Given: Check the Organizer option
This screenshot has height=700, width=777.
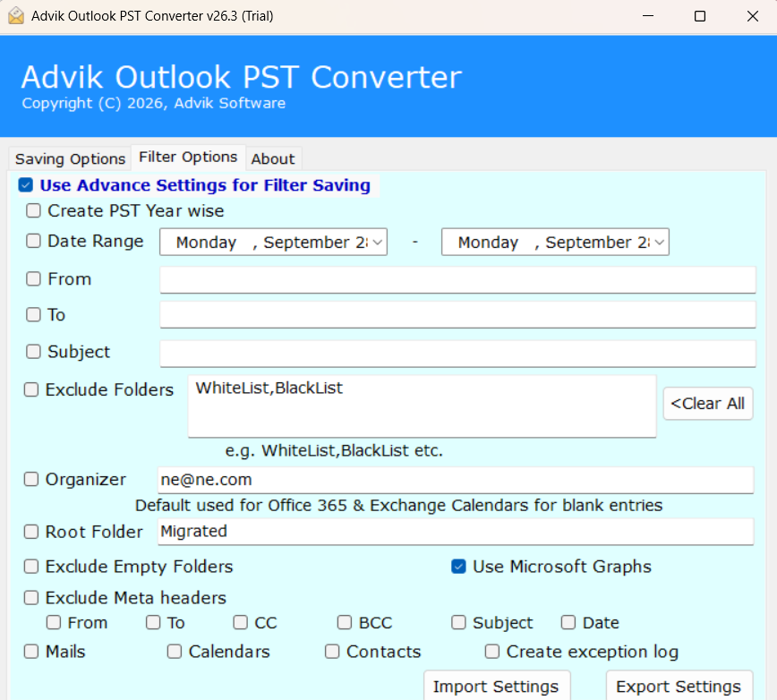Looking at the screenshot, I should click(x=31, y=480).
